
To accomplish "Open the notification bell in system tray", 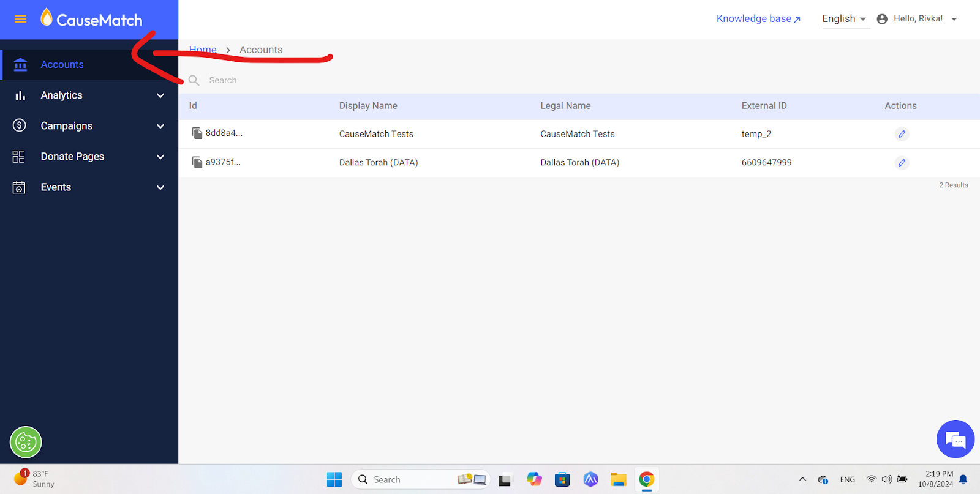I will click(963, 479).
